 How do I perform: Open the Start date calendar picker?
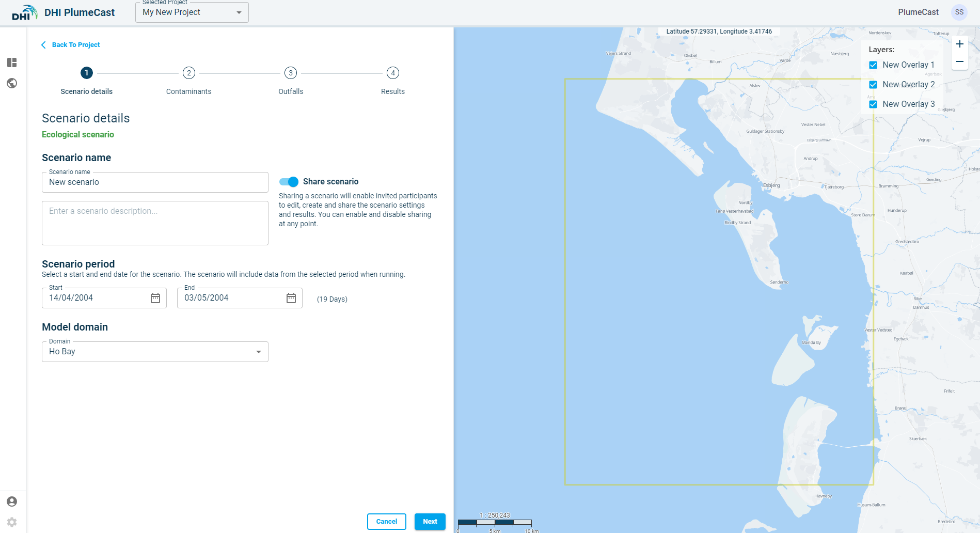tap(155, 298)
